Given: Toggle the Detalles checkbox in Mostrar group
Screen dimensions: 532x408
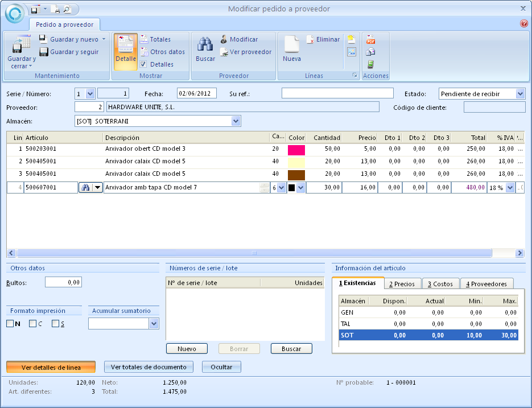Looking at the screenshot, I should coord(144,64).
